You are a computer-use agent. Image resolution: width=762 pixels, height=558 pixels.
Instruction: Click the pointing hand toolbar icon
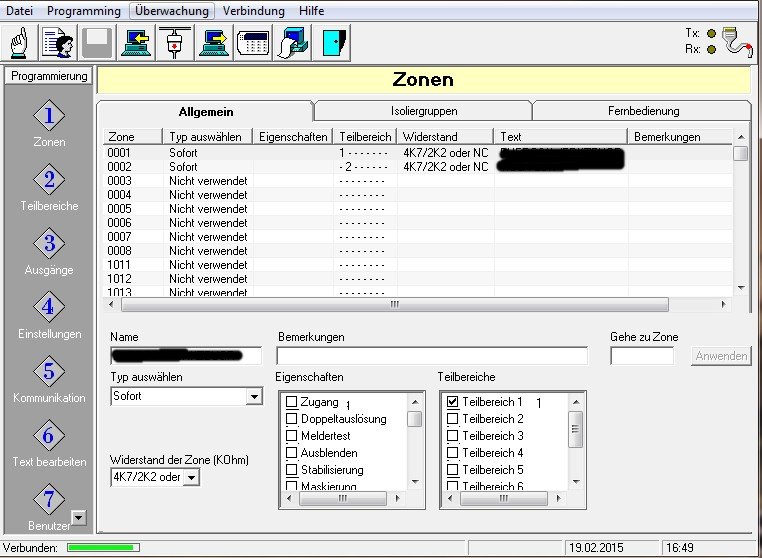pos(19,43)
